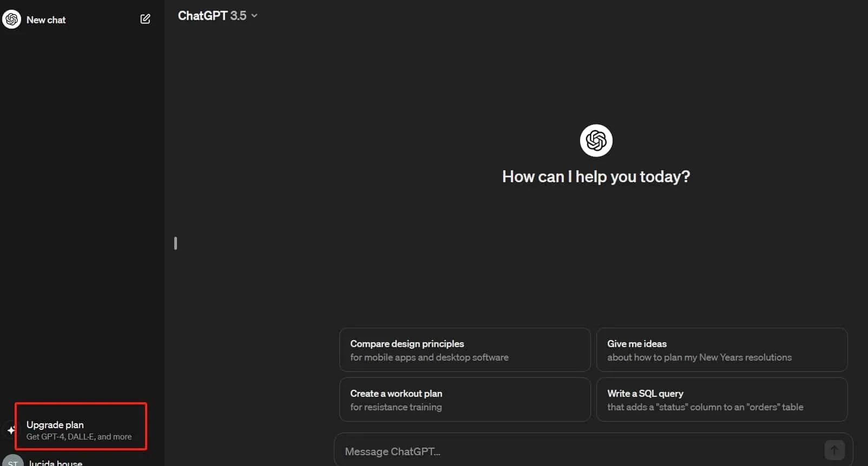The width and height of the screenshot is (868, 466).
Task: Click the compose new chat pencil icon
Action: tap(145, 19)
